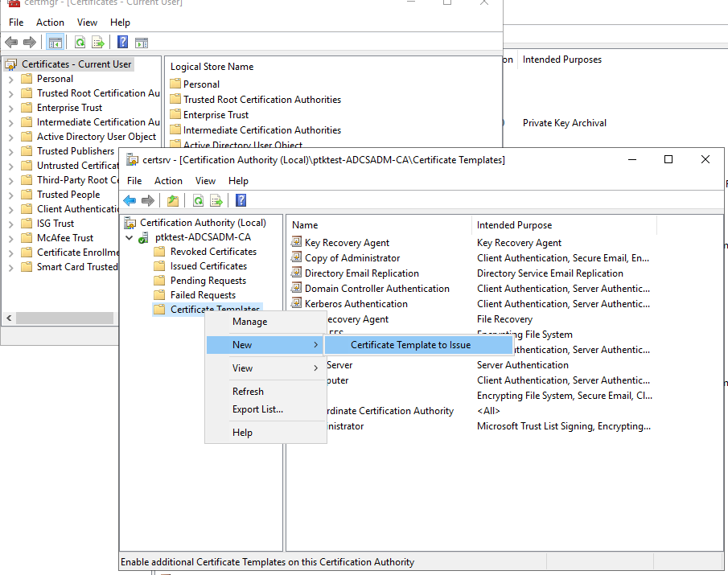The image size is (728, 575).
Task: Click the Forward arrow in certsrv toolbar
Action: 148,200
